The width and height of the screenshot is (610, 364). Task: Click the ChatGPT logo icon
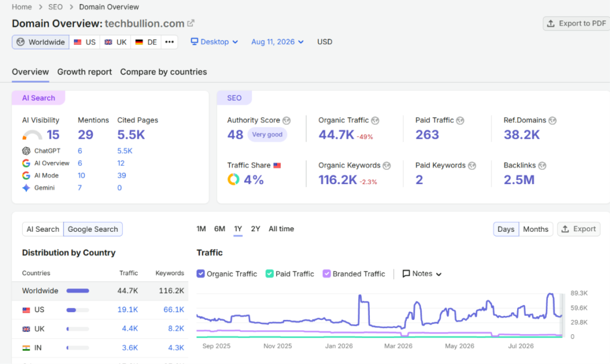tap(26, 151)
